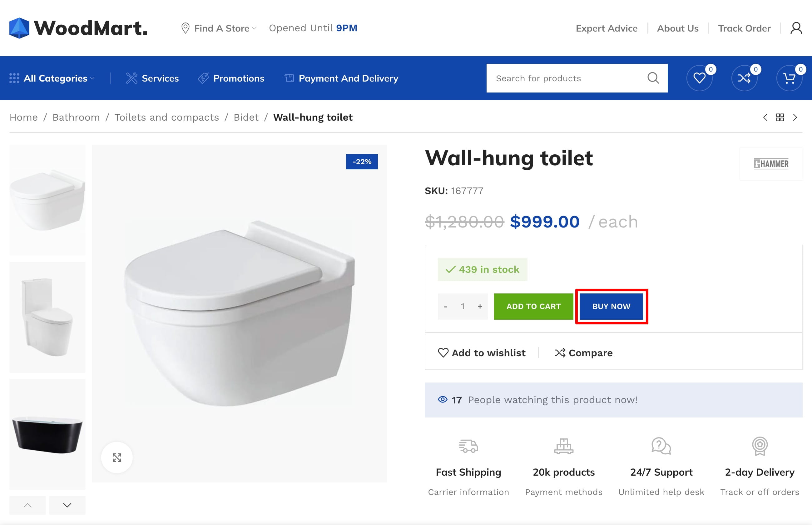Open the Promotions menu item
Viewport: 812px width, 525px height.
tap(231, 78)
